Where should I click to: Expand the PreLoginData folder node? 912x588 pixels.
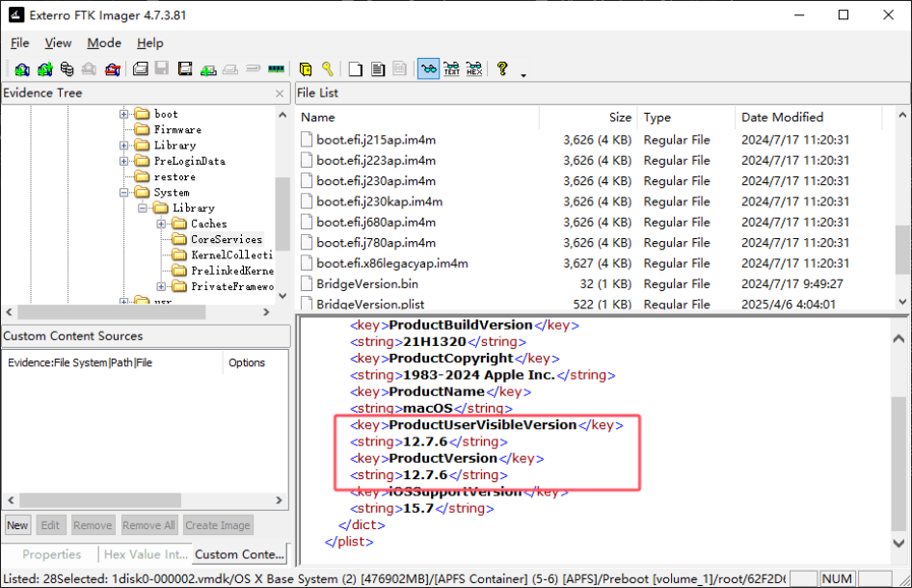[x=124, y=161]
